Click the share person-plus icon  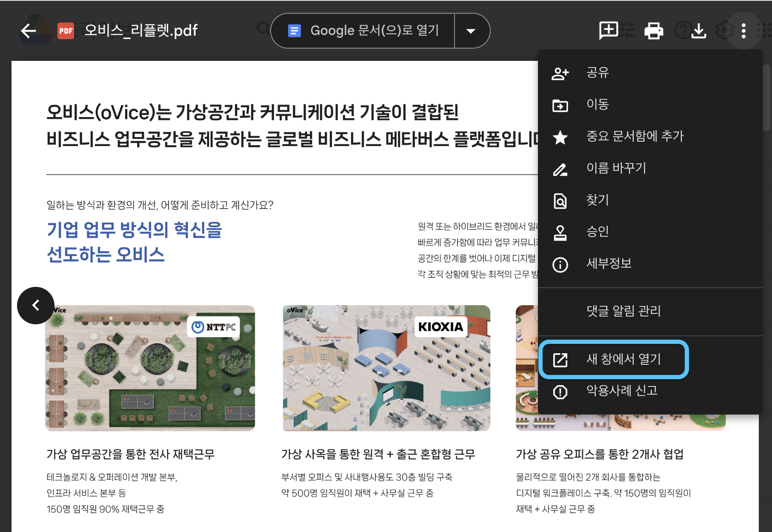(560, 73)
